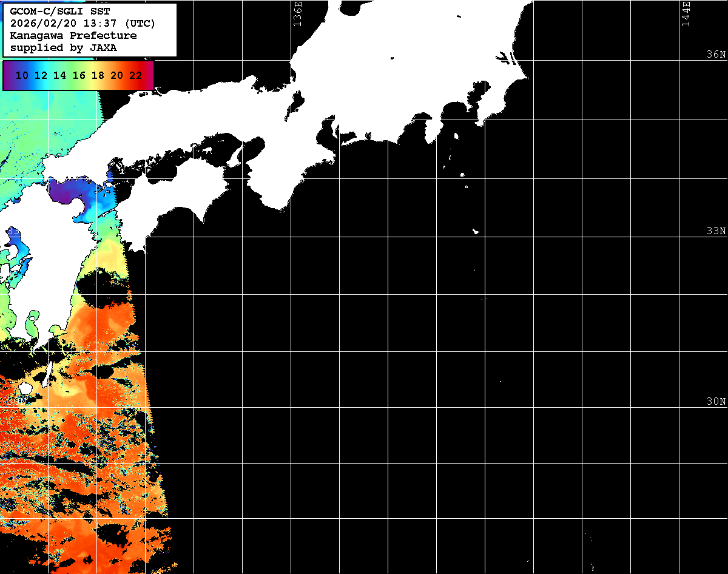Click the 22 label on temperature legend
The width and height of the screenshot is (728, 574).
click(x=136, y=76)
